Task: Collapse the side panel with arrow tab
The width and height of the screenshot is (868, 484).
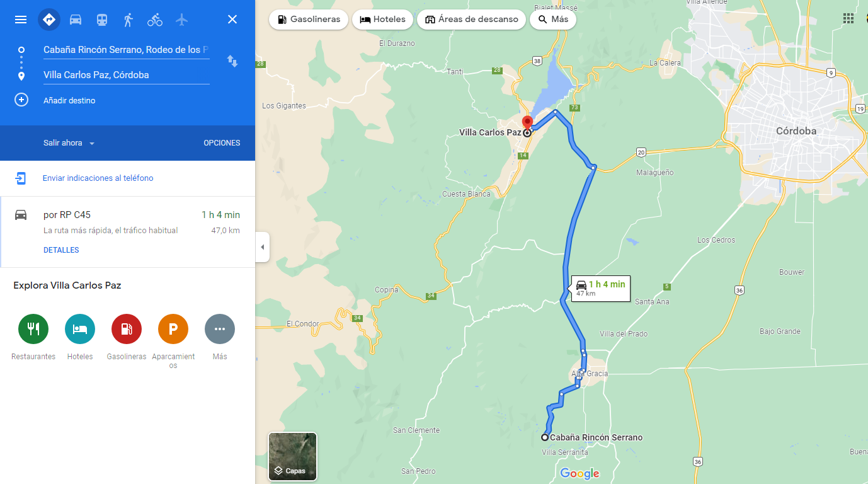Action: (x=263, y=247)
